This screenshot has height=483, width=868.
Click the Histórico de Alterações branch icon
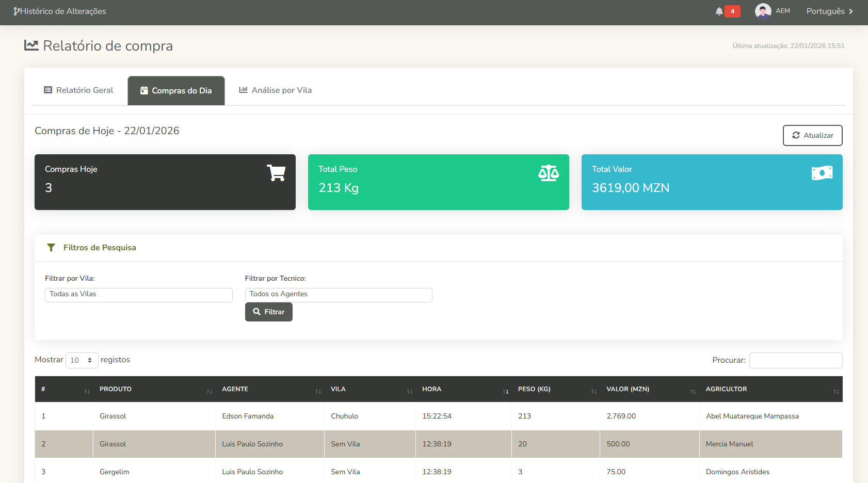[17, 11]
